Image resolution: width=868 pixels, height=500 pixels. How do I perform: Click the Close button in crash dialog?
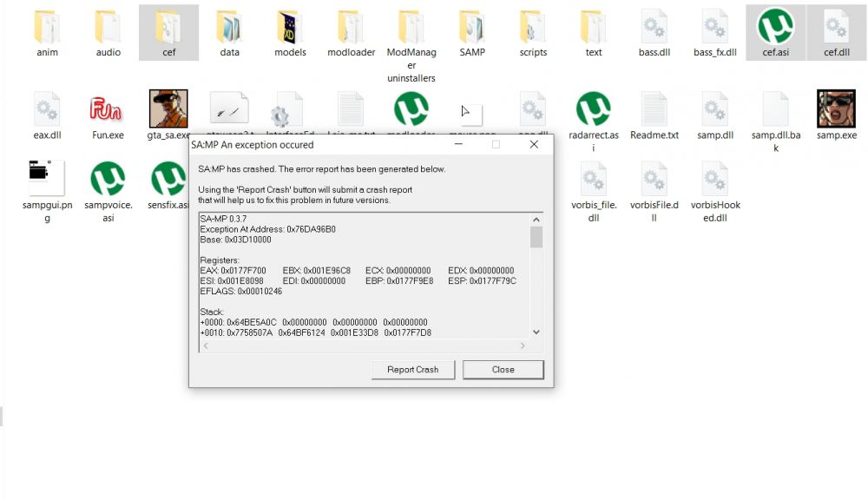coord(503,369)
